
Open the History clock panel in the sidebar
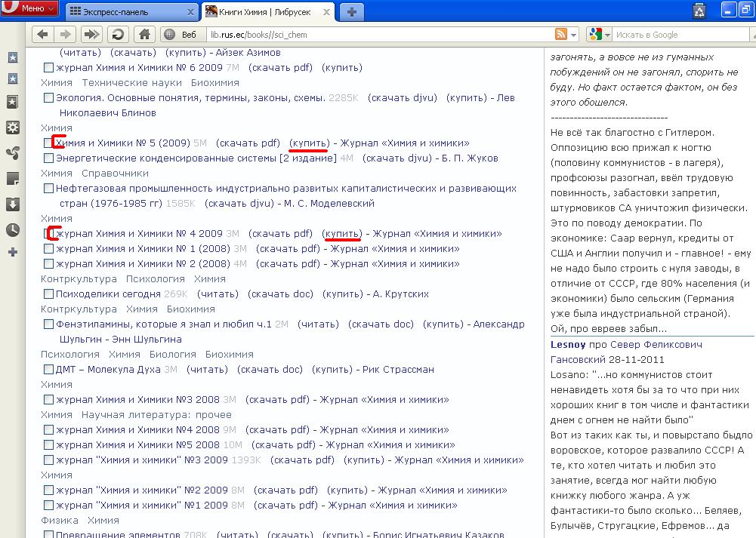point(12,229)
